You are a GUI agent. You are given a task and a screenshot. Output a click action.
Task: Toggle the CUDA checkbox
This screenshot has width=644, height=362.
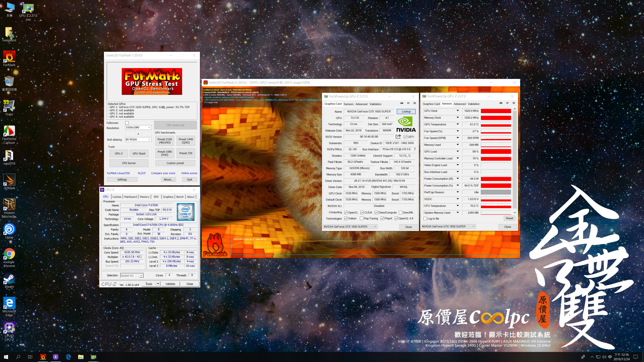pos(362,213)
